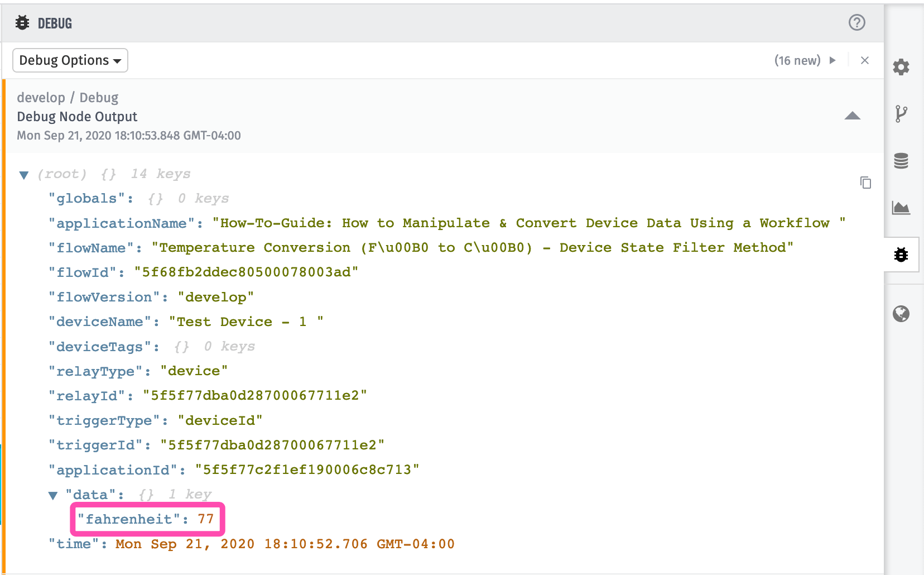Select the "triggerType" deviceId row
924x575 pixels.
tap(156, 420)
